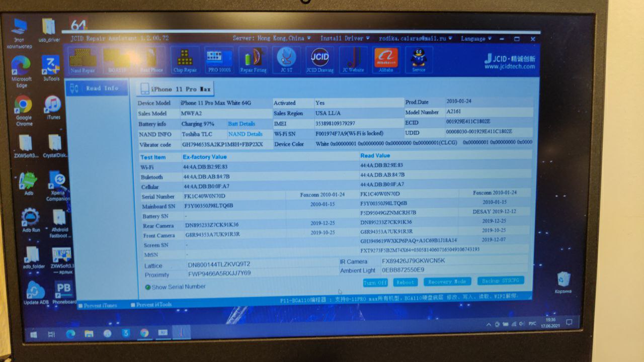Click the Proximity value FWP9466A5RXJJ7Y69

tap(219, 274)
